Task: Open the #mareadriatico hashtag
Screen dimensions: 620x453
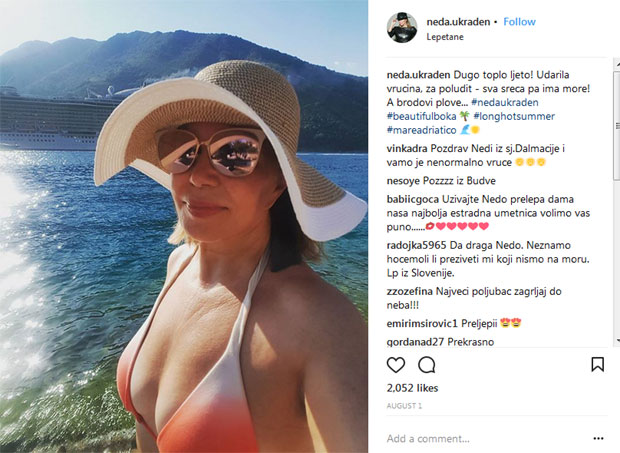Action: click(x=422, y=130)
